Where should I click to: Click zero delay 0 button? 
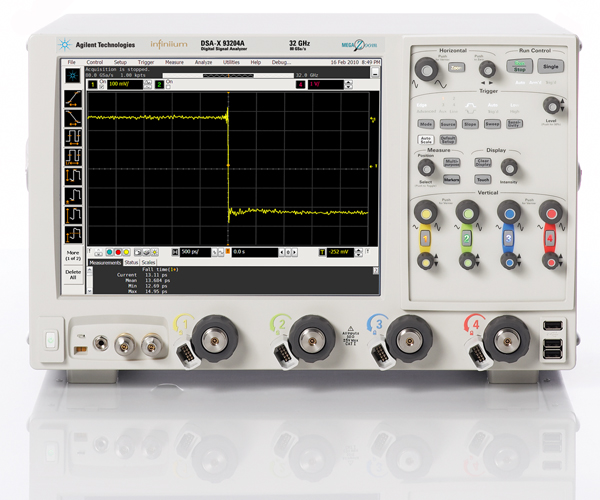288,252
